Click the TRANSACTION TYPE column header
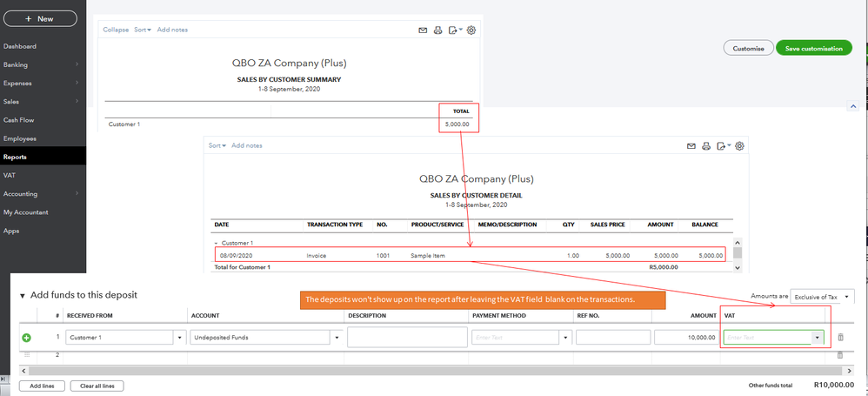 coord(335,225)
